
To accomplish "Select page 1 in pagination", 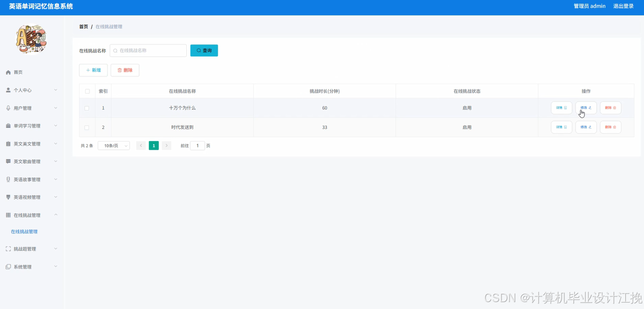I will (x=154, y=146).
